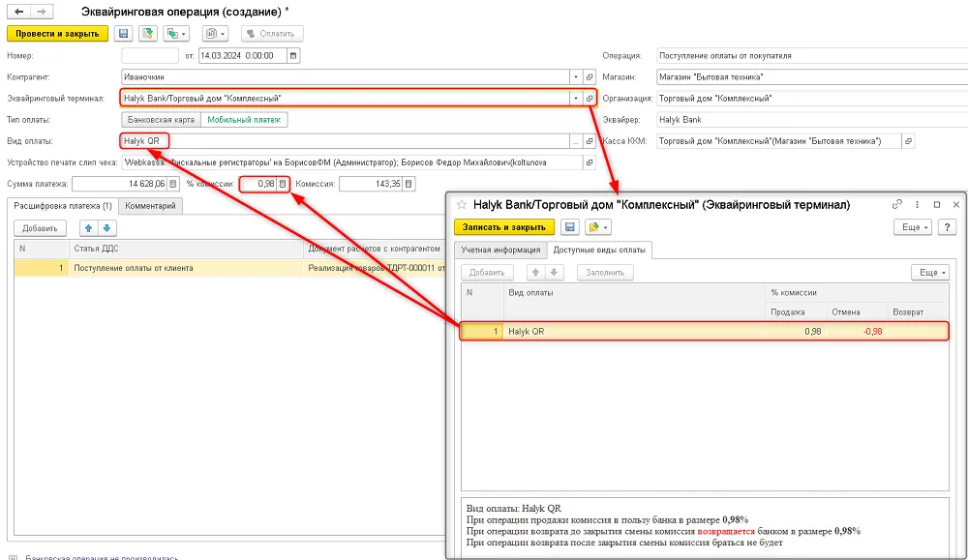Select Банковская карта payment type
This screenshot has height=560, width=968.
(161, 120)
